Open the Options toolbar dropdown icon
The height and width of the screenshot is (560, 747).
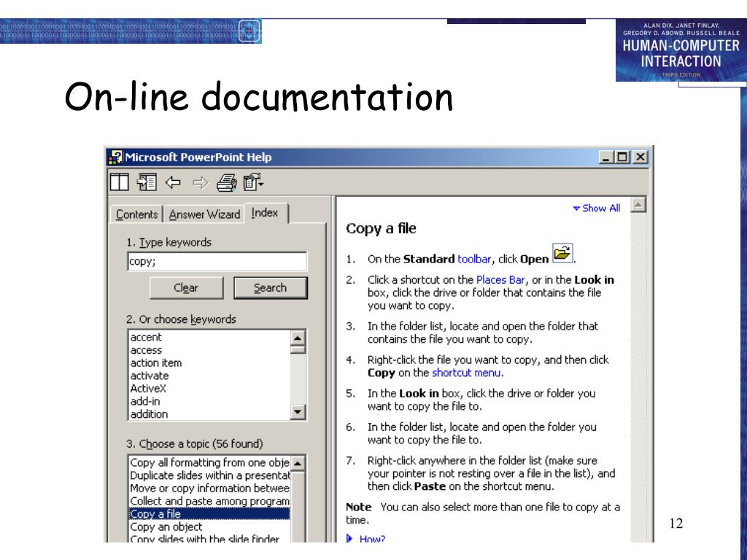[253, 182]
